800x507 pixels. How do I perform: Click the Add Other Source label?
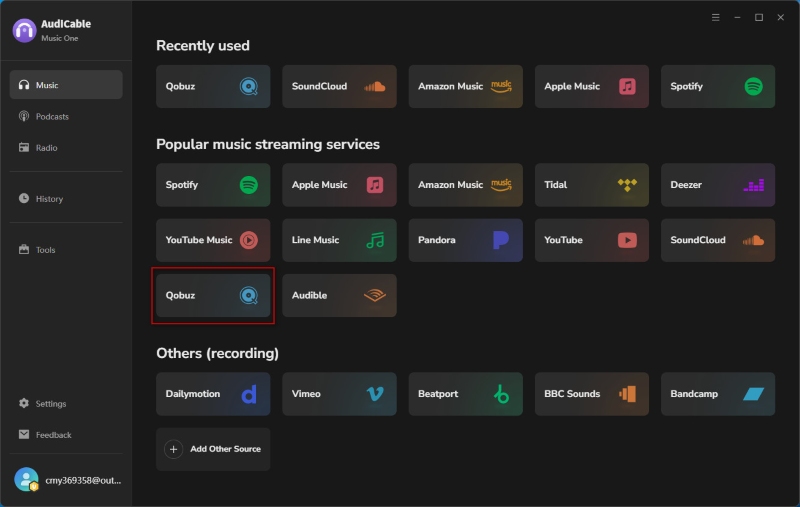[226, 449]
